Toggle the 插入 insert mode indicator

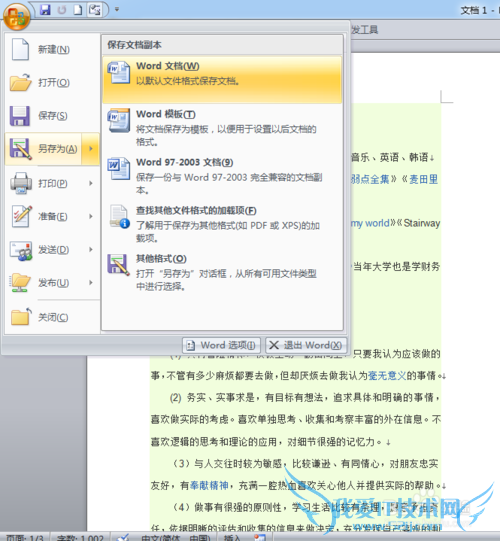pos(232,538)
